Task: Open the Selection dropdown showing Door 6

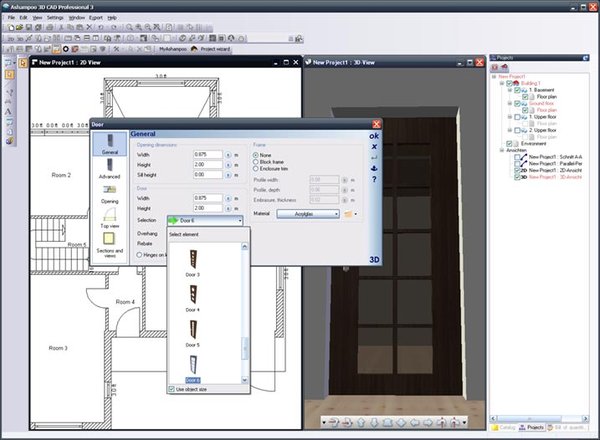Action: coord(205,219)
